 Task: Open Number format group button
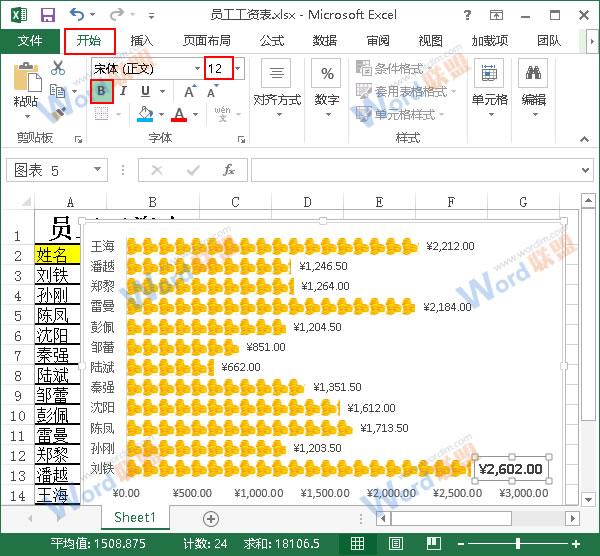pos(327,89)
